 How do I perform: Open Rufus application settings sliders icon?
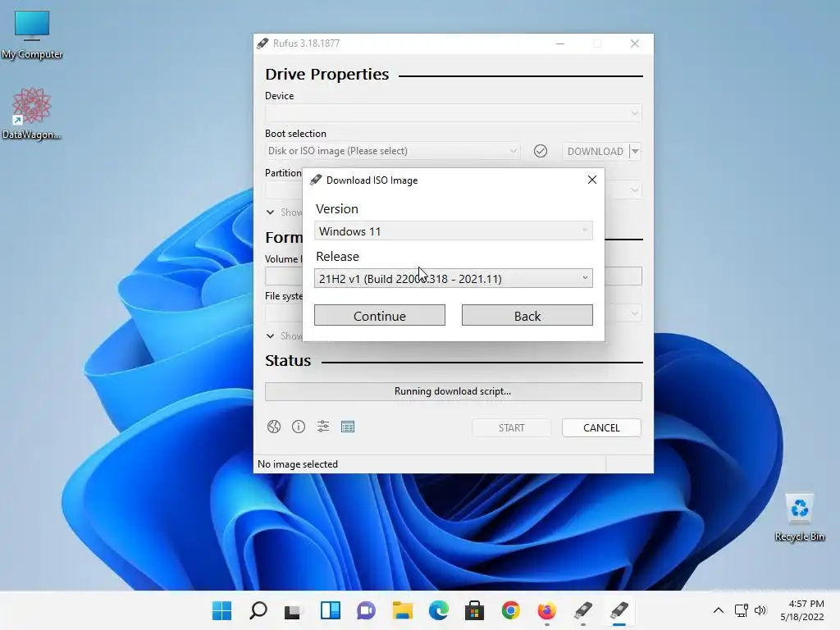tap(323, 427)
